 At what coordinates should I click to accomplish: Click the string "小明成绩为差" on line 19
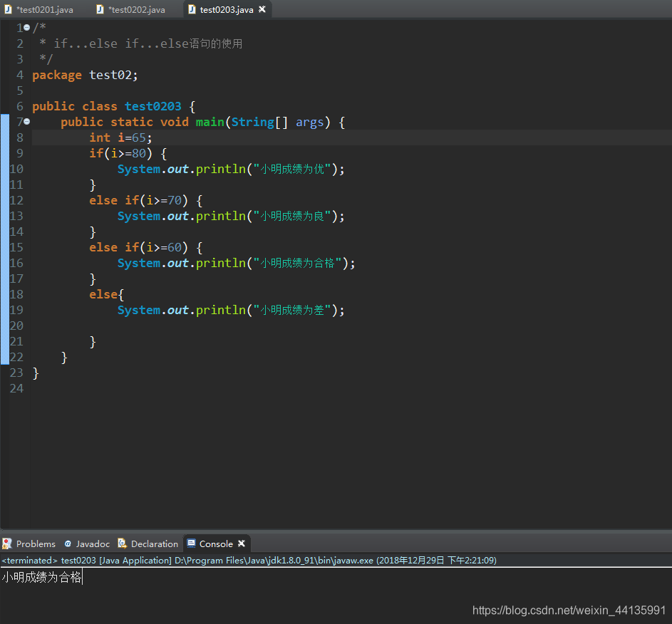pos(292,310)
